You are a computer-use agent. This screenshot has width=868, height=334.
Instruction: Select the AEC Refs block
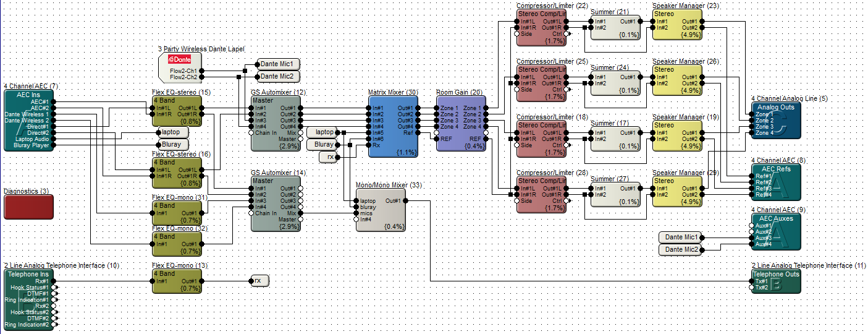(776, 182)
